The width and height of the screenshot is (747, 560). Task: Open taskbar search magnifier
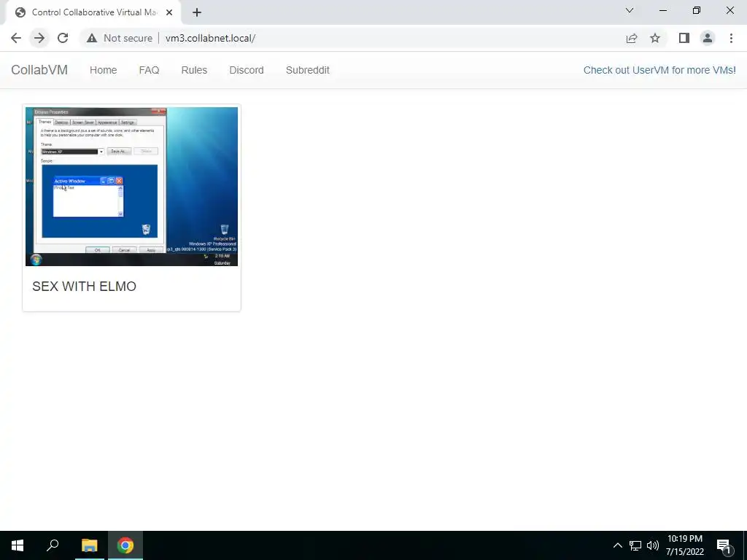[53, 545]
